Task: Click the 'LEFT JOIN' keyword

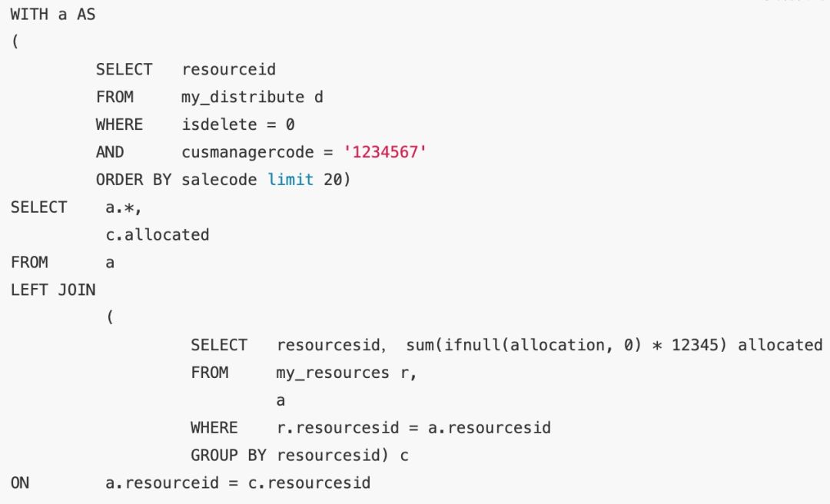Action: [x=53, y=290]
